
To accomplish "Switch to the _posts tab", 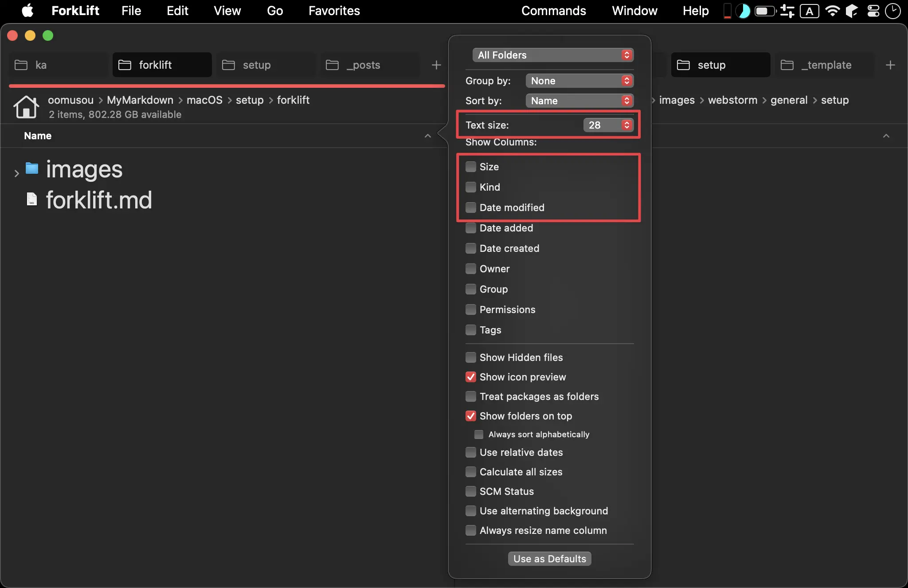I will pos(370,65).
